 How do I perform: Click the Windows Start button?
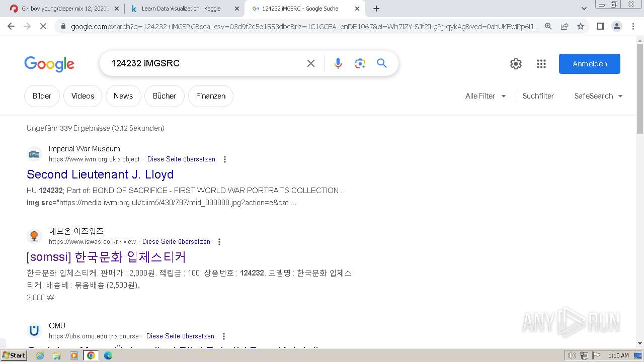coord(14,355)
